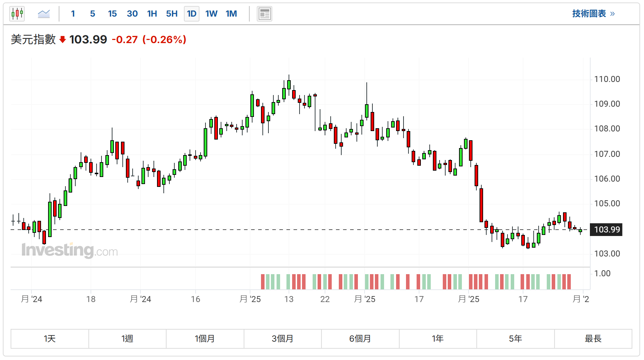Switch to 1M interval

(231, 14)
